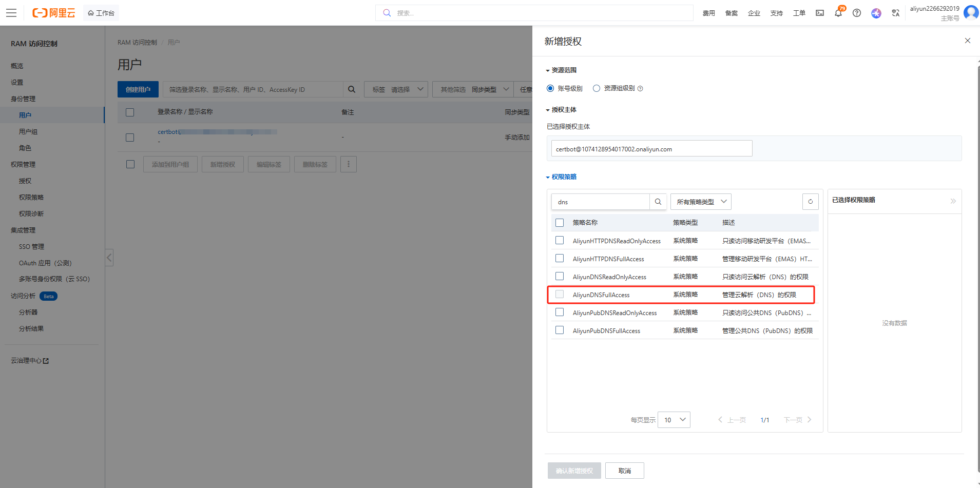Screen dimensions: 980x488
Task: Click 取消 button
Action: click(x=625, y=471)
